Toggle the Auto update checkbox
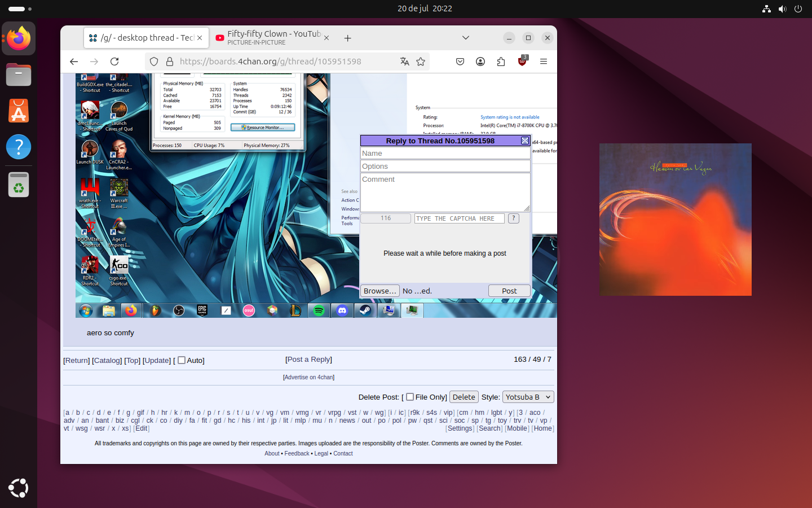The image size is (812, 508). pos(182,360)
